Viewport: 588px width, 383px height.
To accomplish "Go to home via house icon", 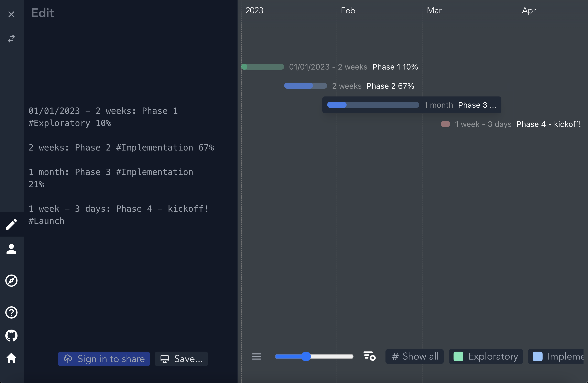I will 11,358.
